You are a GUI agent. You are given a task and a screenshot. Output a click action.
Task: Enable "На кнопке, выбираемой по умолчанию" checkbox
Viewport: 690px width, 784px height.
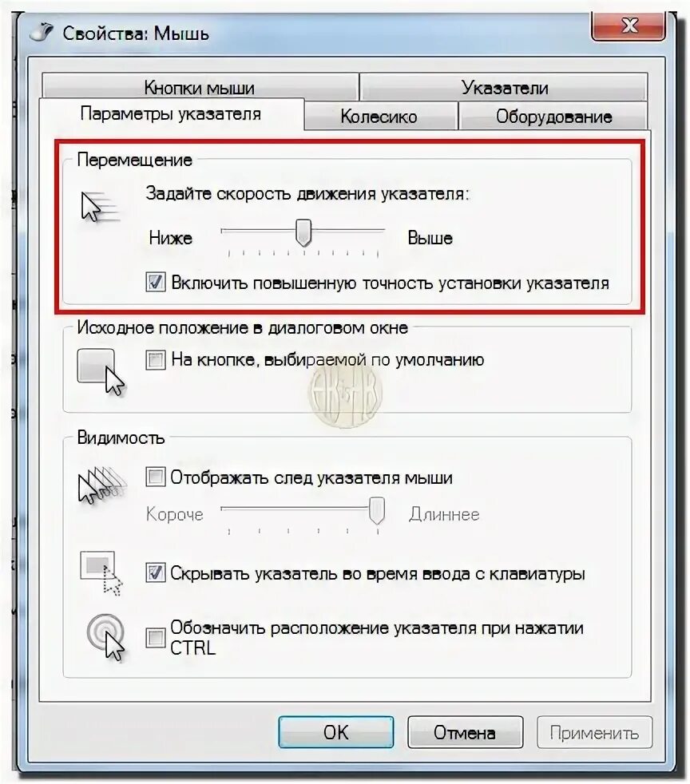pyautogui.click(x=156, y=359)
